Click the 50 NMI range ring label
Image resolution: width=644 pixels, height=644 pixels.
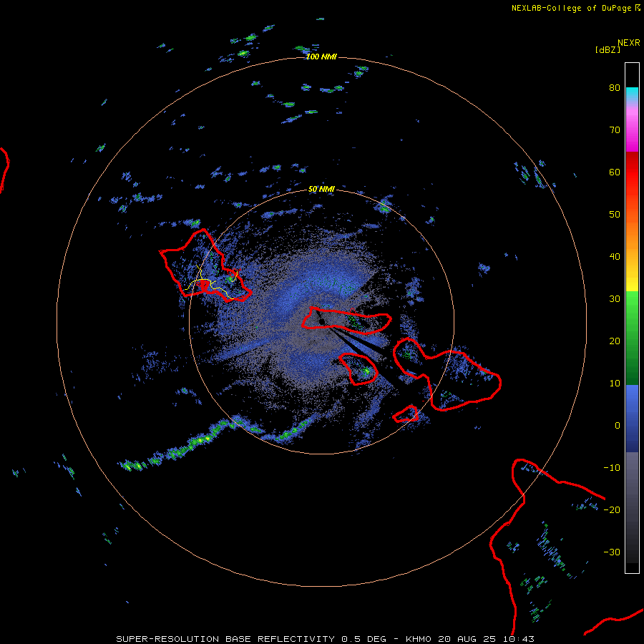pyautogui.click(x=321, y=189)
